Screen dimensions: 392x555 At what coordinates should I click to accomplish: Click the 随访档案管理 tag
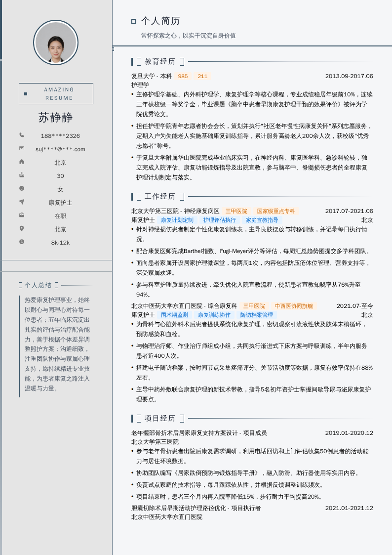257,315
